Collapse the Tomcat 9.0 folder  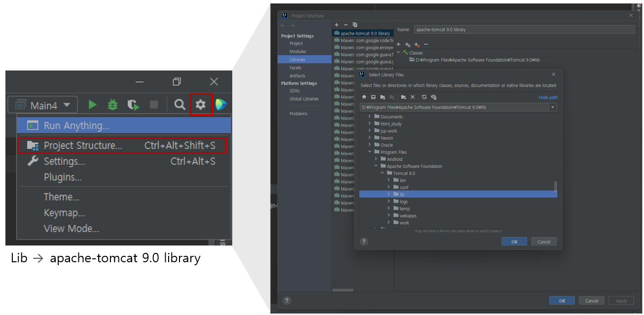[383, 174]
